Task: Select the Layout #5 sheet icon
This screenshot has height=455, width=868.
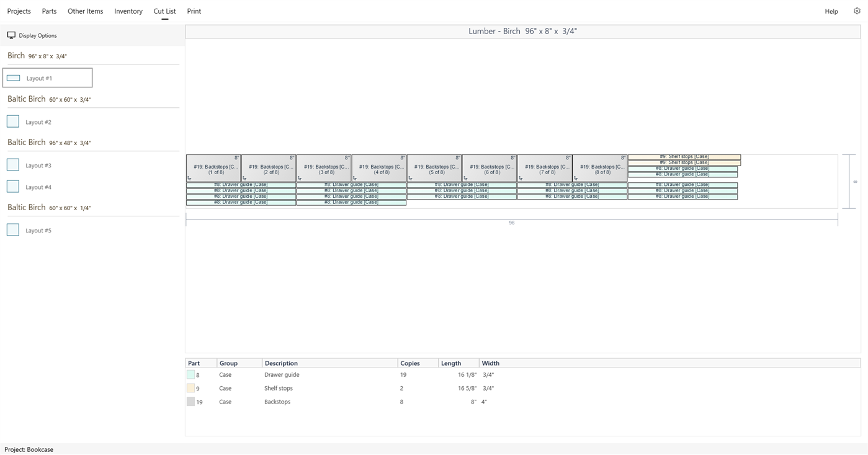Action: (13, 230)
